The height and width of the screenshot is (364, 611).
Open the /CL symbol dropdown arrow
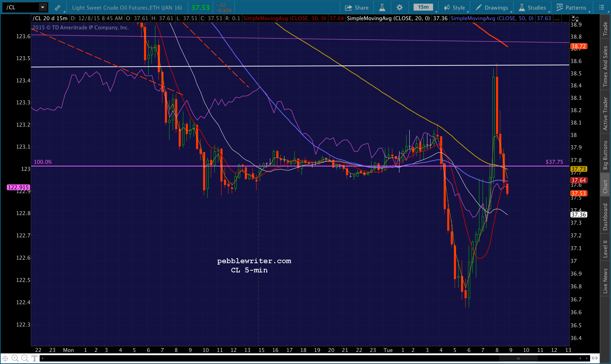point(42,7)
